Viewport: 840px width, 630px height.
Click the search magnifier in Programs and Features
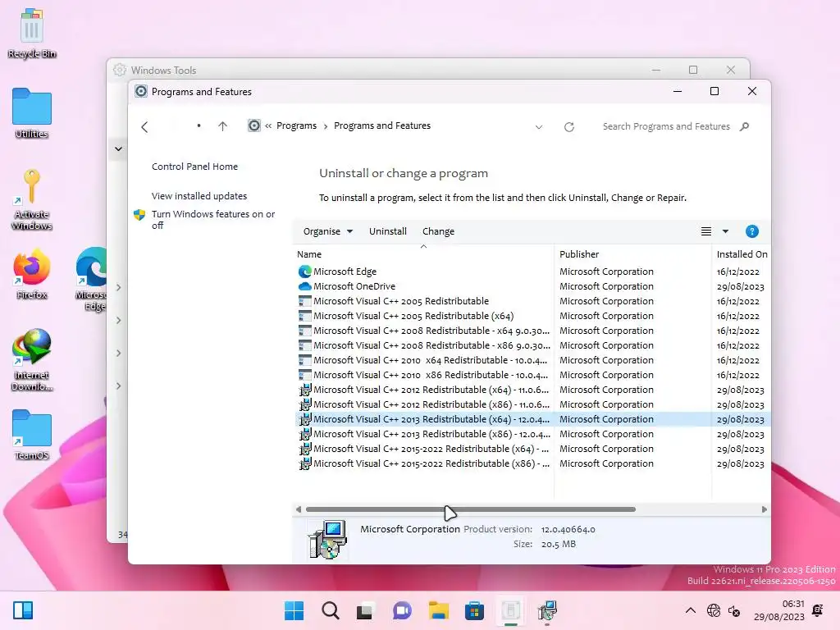(x=744, y=126)
